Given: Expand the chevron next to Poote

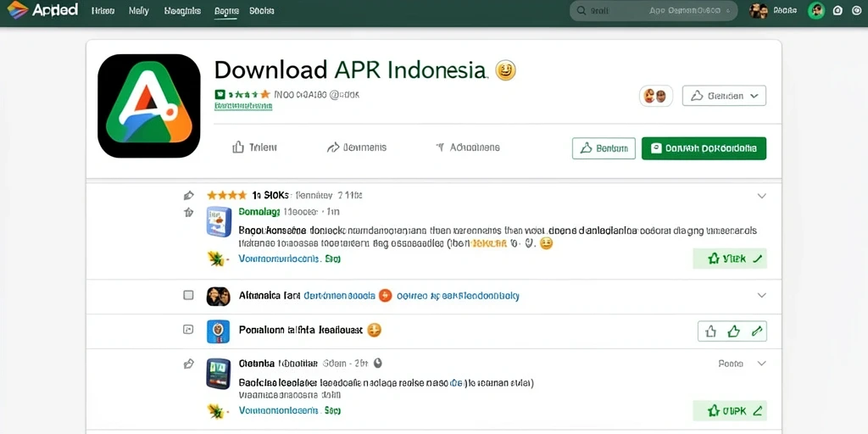Looking at the screenshot, I should click(762, 364).
